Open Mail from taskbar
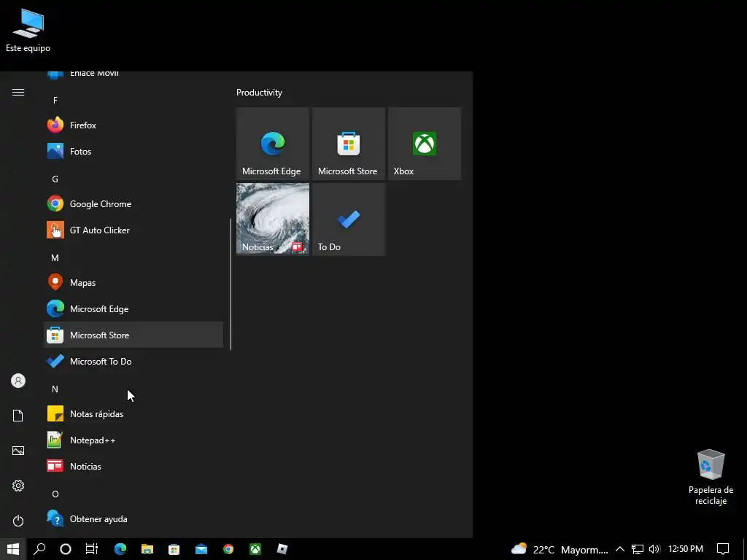Image resolution: width=747 pixels, height=560 pixels. pos(201,549)
